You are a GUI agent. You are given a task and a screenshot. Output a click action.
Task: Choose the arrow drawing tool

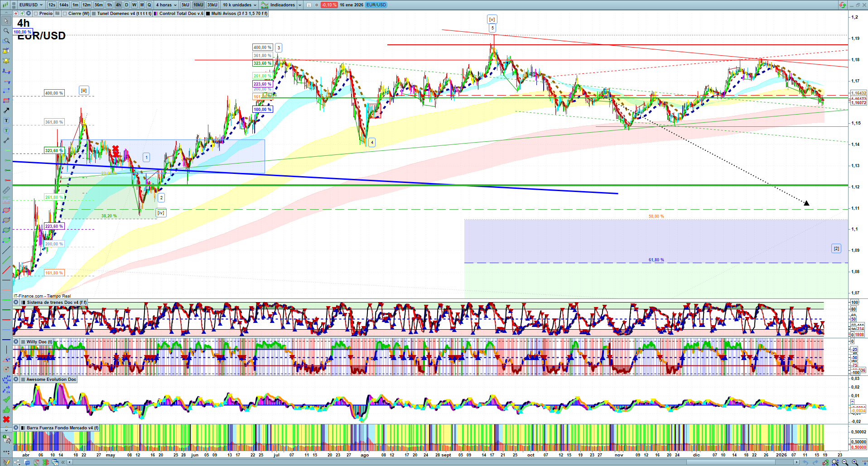pos(6,110)
